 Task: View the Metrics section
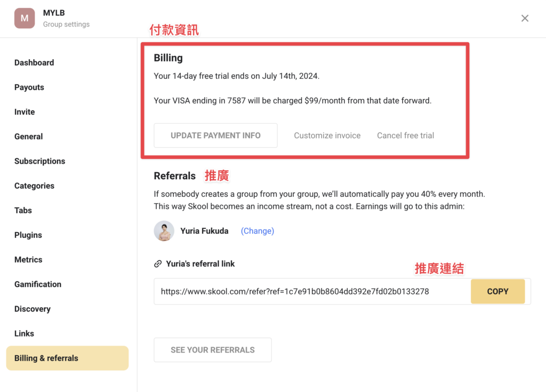[28, 260]
